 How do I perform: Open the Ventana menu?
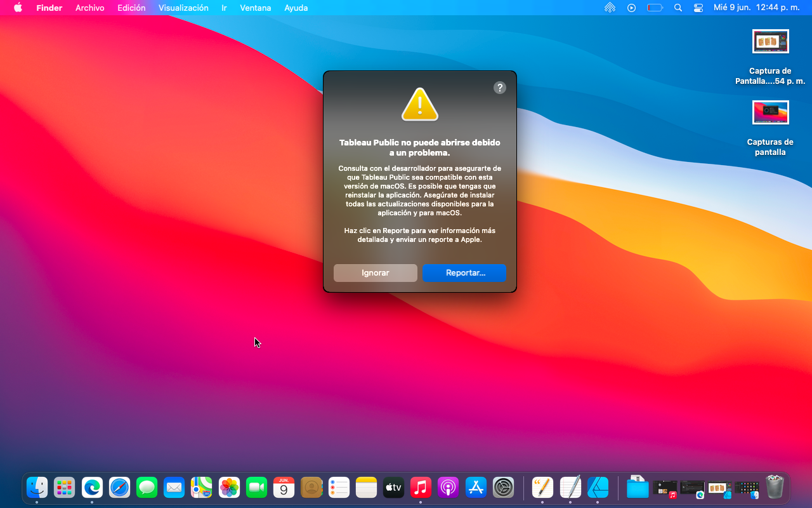point(255,8)
